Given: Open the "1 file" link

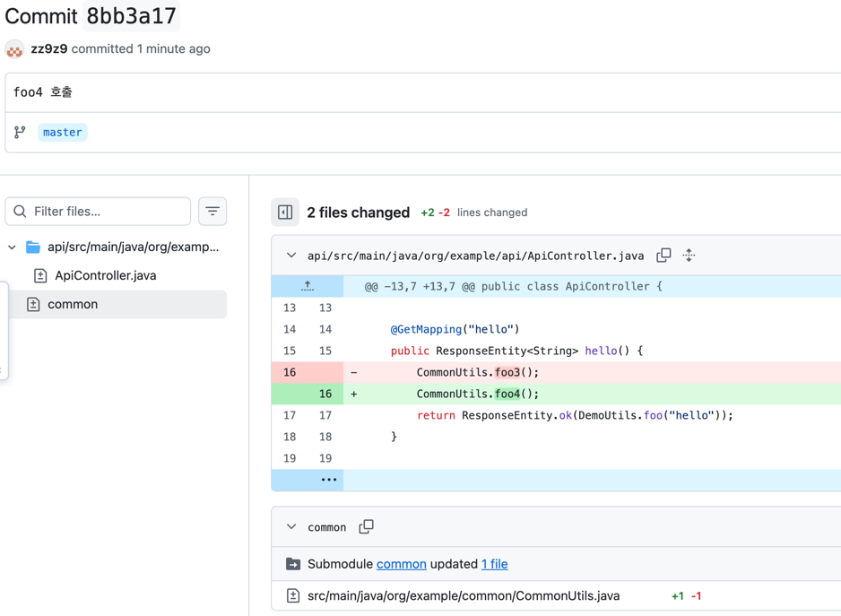Looking at the screenshot, I should (x=494, y=564).
